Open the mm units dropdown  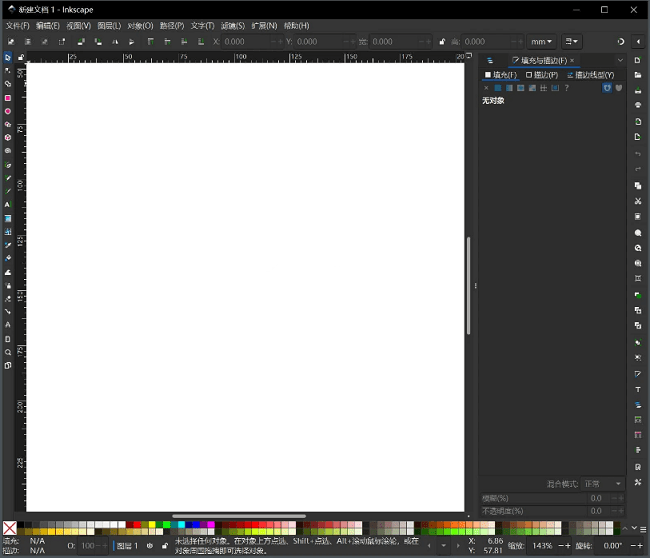click(541, 42)
